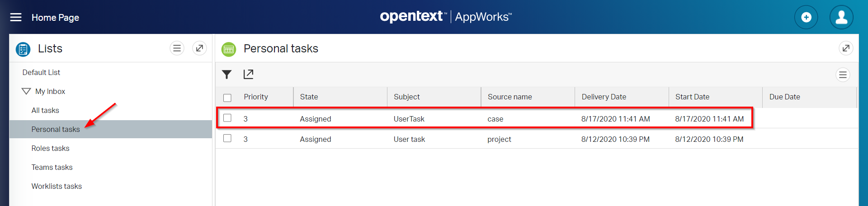Click the open-in-new-window toolbar icon
This screenshot has height=206, width=868.
tap(248, 75)
